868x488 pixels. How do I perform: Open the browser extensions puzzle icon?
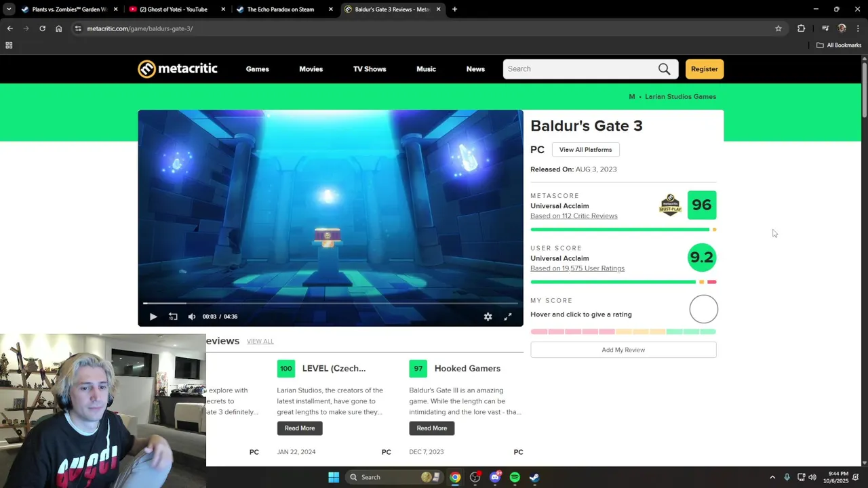pyautogui.click(x=802, y=28)
